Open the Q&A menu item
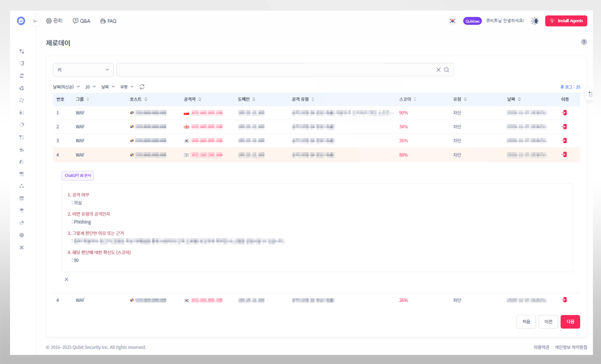 point(81,21)
